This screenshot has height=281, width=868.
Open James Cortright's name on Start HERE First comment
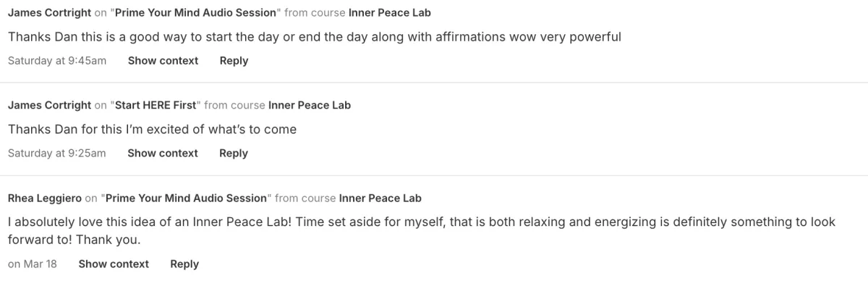click(50, 105)
